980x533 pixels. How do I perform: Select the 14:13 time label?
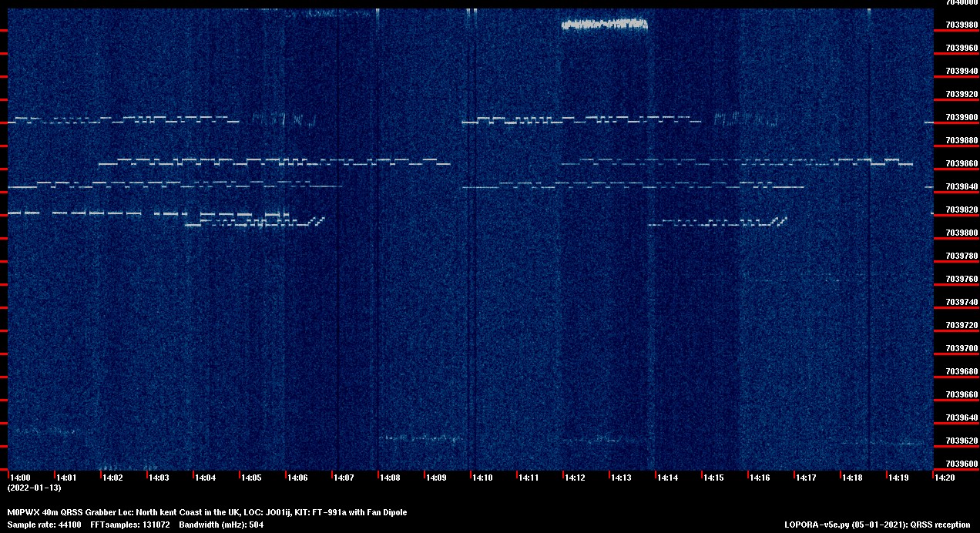click(x=621, y=478)
